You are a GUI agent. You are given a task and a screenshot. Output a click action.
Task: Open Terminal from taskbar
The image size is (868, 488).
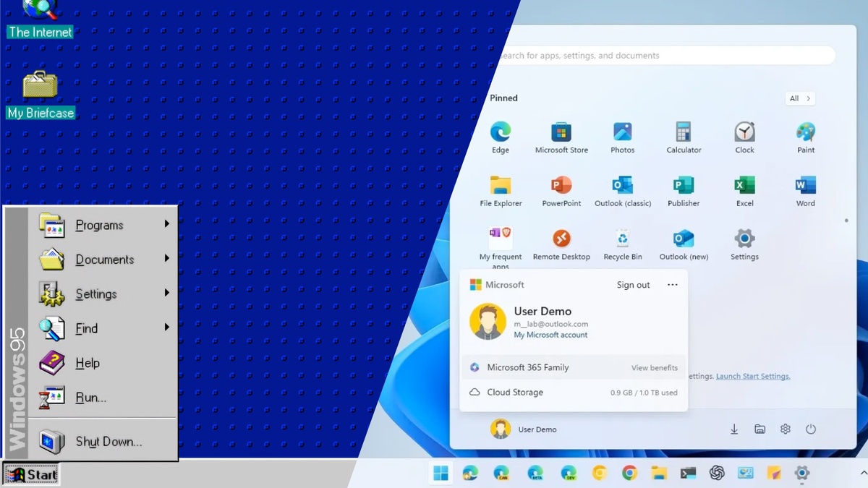click(x=688, y=473)
